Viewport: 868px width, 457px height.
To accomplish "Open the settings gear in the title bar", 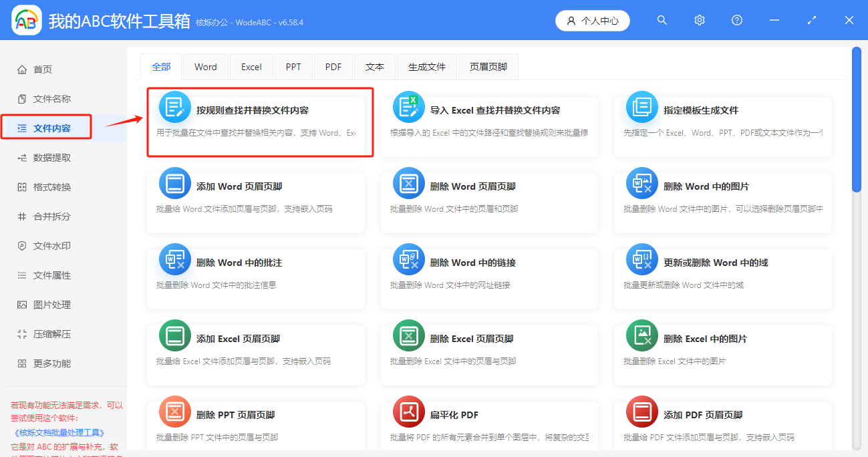I will click(x=699, y=20).
